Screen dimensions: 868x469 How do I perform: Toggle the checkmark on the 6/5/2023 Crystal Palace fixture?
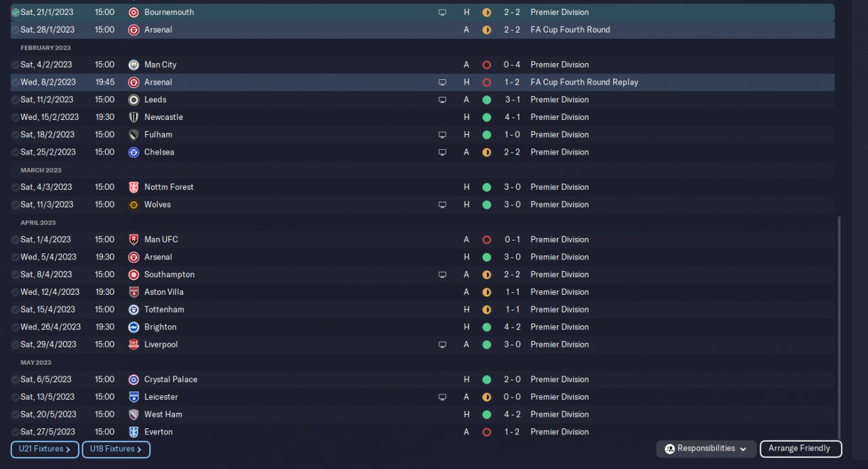16,380
